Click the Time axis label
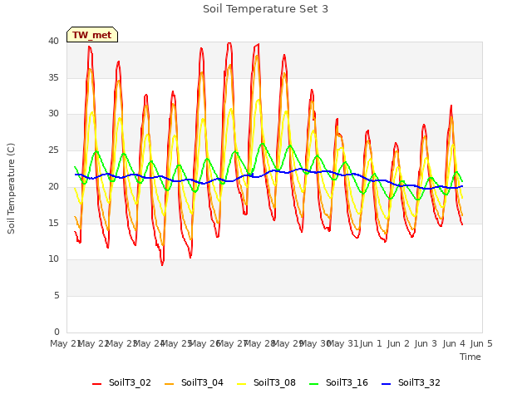The height and width of the screenshot is (399, 532). coord(470,357)
